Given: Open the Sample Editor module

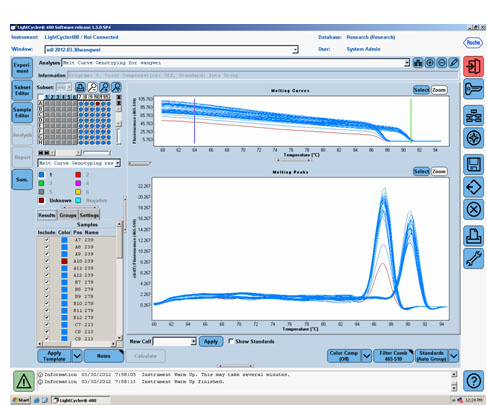Looking at the screenshot, I should [22, 113].
